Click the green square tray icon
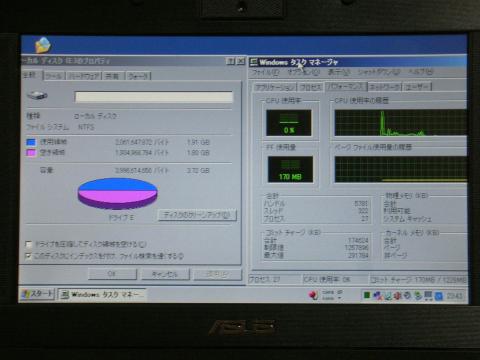 (367, 295)
